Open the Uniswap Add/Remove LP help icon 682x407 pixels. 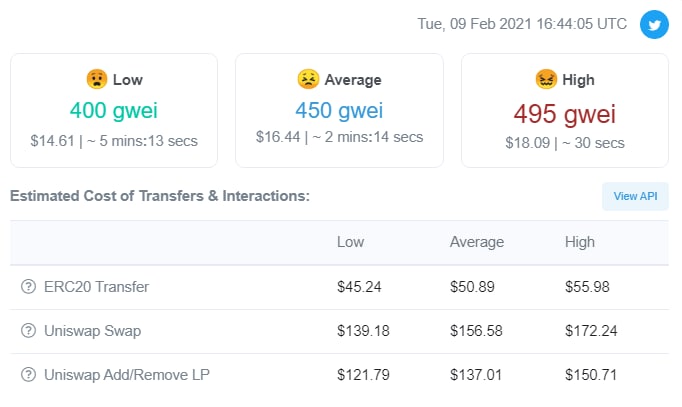coord(29,375)
